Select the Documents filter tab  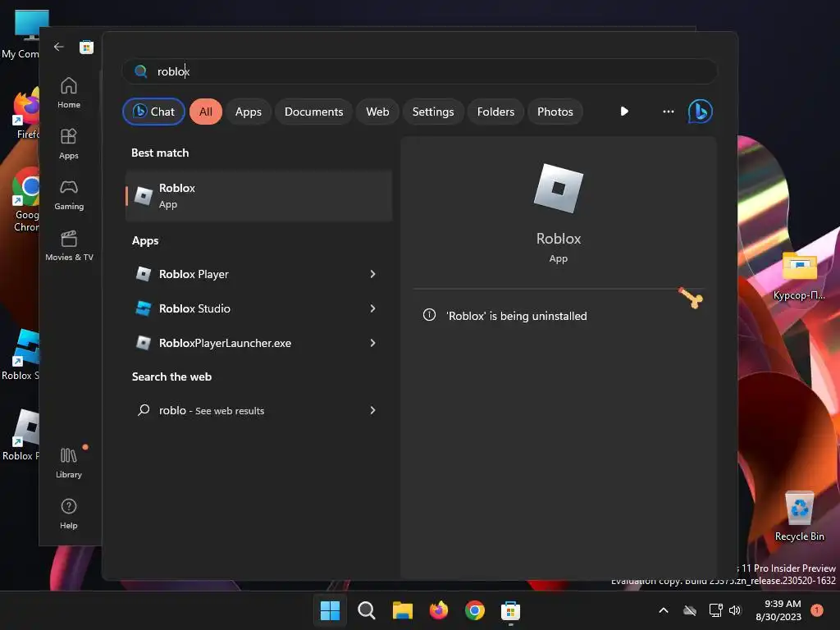314,112
